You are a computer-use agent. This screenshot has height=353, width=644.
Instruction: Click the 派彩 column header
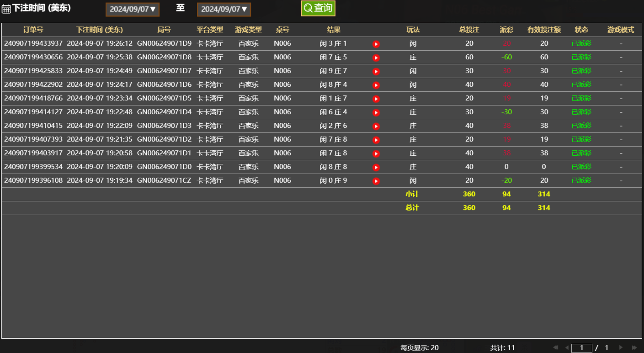(506, 30)
